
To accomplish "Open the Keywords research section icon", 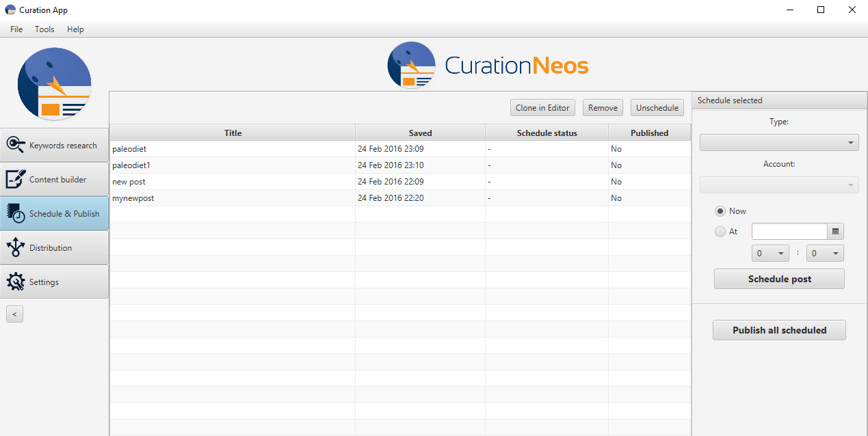I will [x=16, y=145].
